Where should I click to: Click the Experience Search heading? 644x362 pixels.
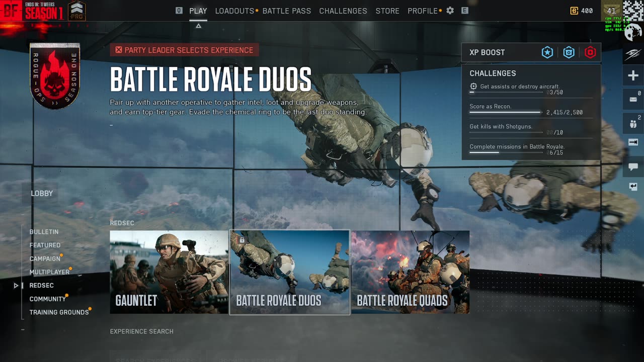[x=141, y=331]
